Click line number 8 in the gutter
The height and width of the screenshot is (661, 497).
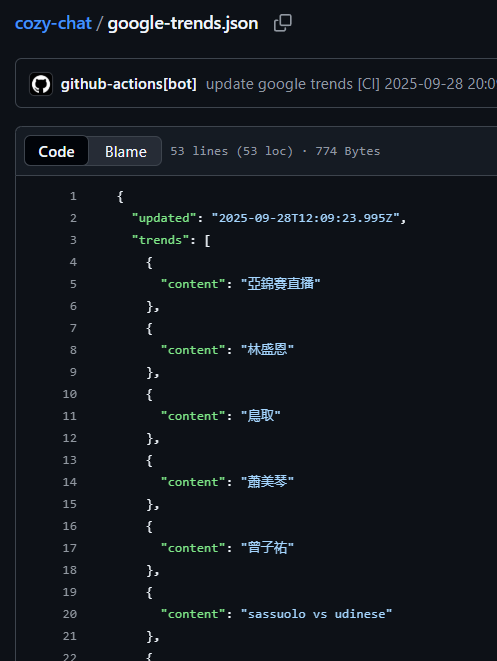[x=73, y=350]
